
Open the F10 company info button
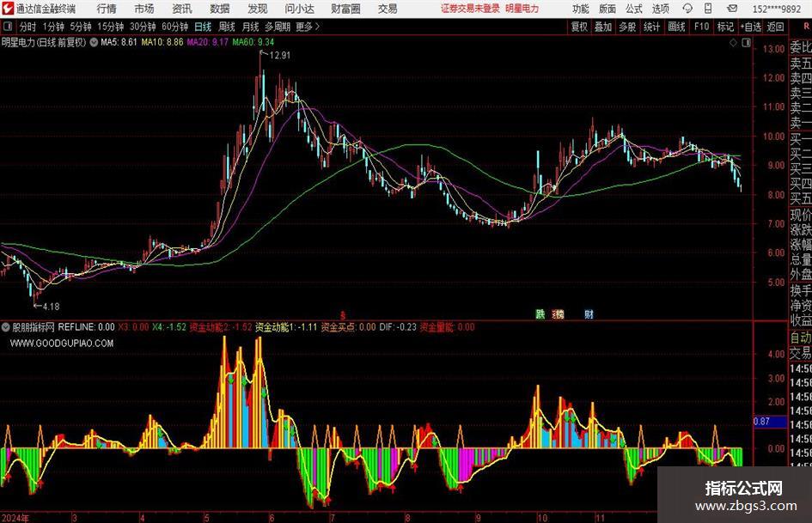(702, 27)
